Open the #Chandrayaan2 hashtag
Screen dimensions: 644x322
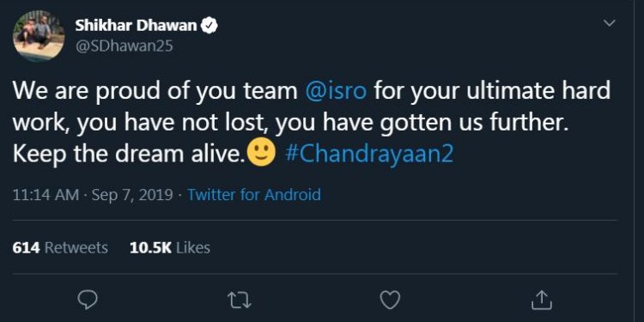368,154
